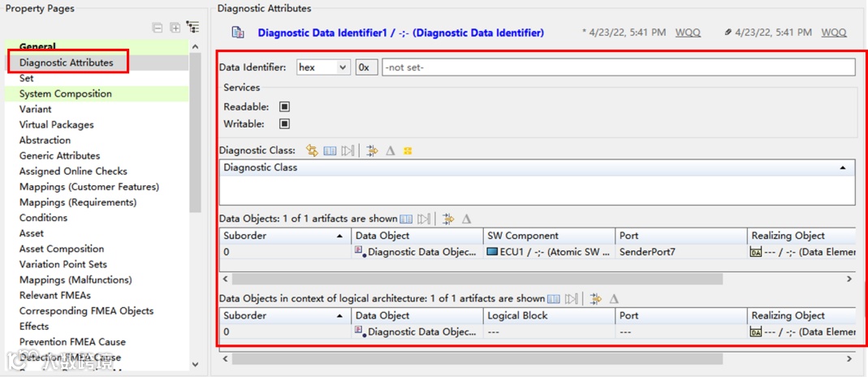Open the column configuration icon for the Data Objects table

coord(406,219)
